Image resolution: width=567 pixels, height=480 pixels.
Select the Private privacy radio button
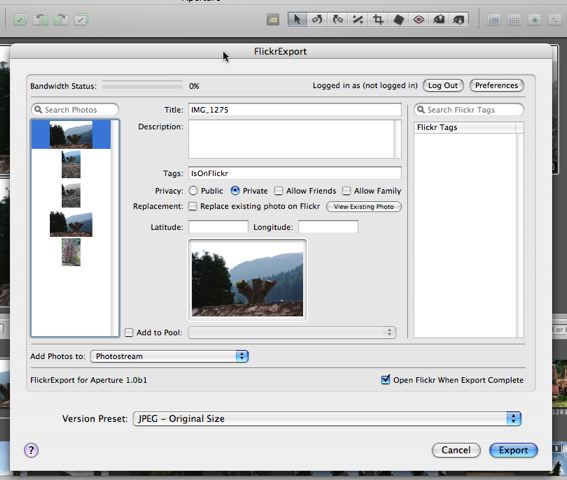click(235, 191)
